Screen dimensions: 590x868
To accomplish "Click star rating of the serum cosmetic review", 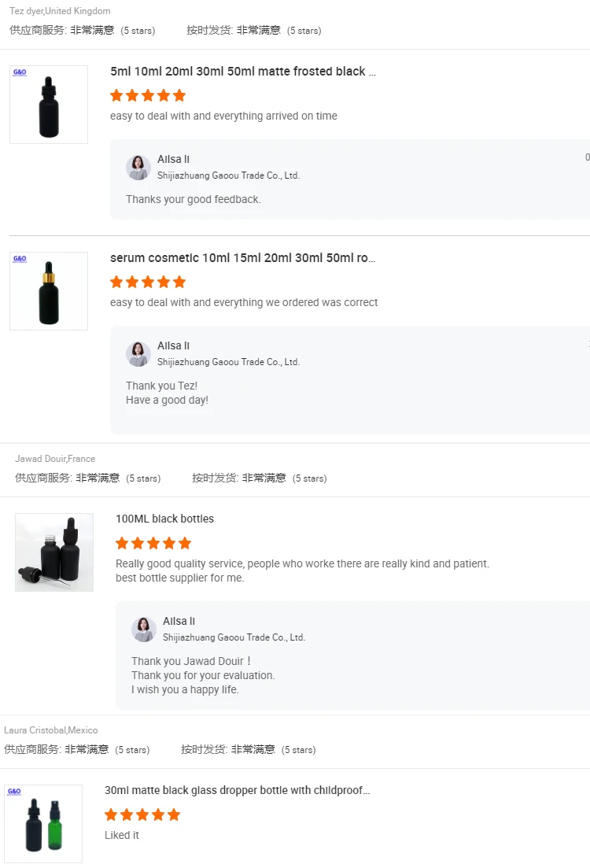I will click(148, 283).
